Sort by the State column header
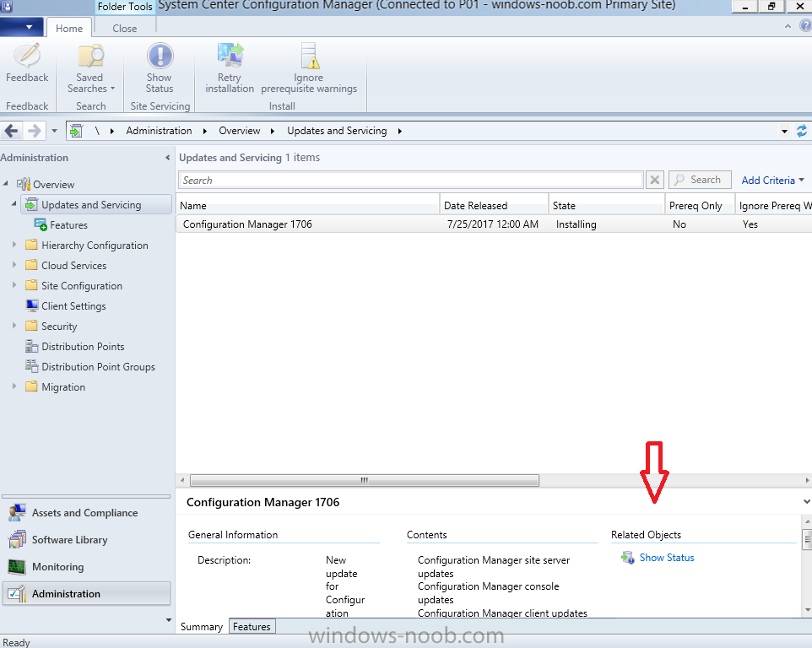812x648 pixels. [x=606, y=206]
